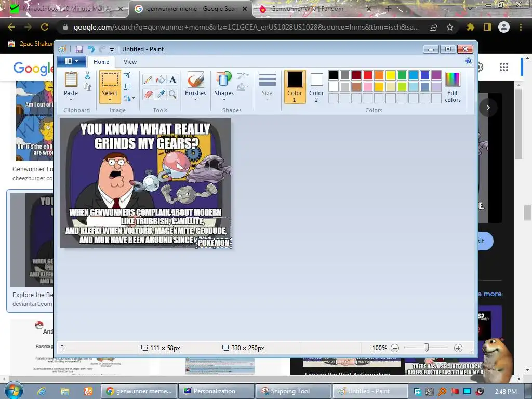Click the Crop icon in Image group
532x399 pixels.
(x=127, y=75)
